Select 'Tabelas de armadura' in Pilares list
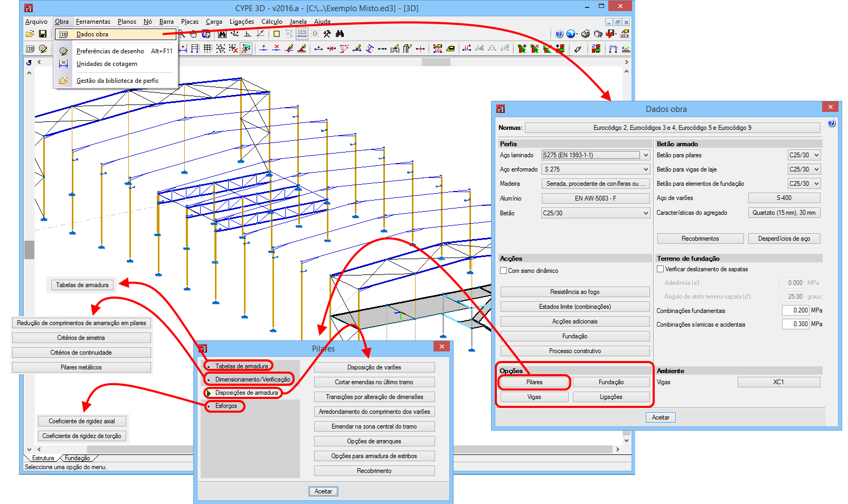 (x=241, y=366)
